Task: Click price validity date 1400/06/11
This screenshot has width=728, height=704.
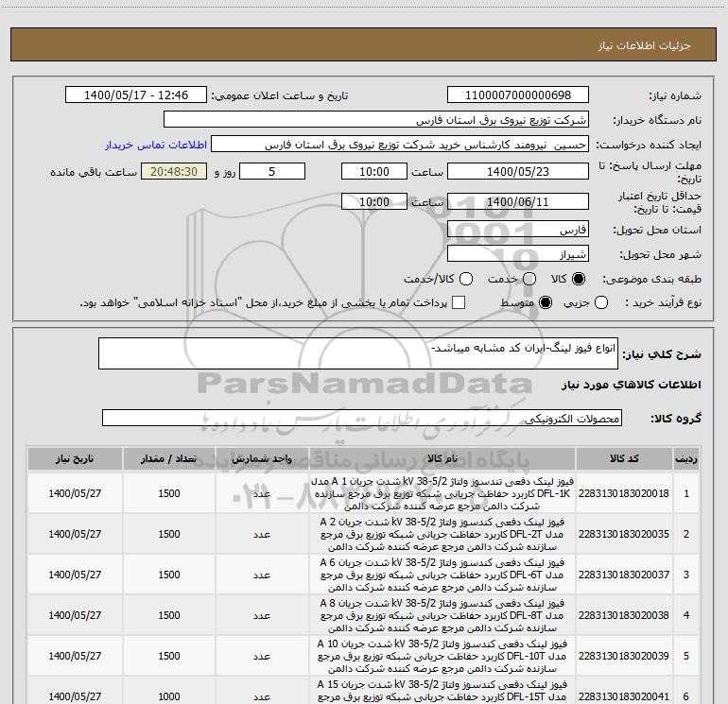Action: [518, 201]
